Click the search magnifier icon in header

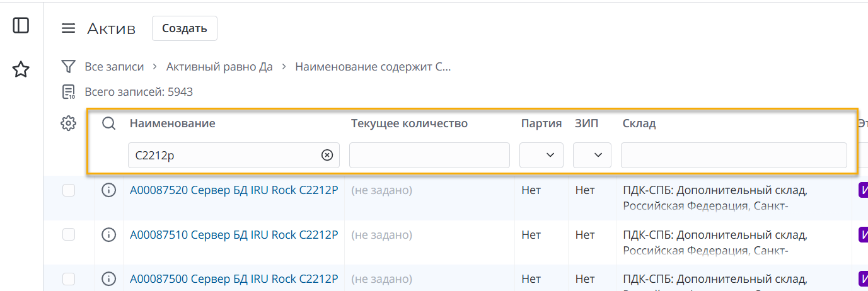109,123
